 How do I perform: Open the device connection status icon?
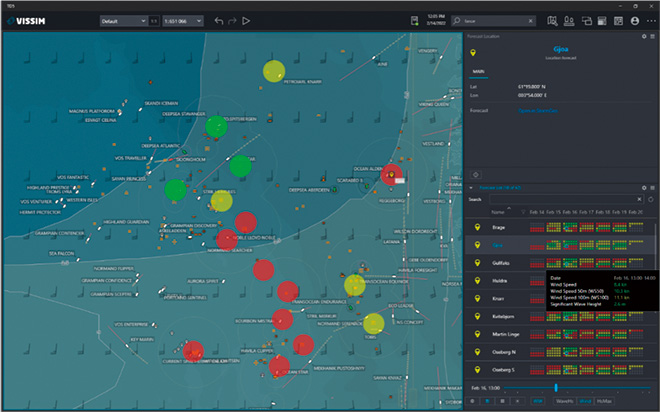(415, 21)
